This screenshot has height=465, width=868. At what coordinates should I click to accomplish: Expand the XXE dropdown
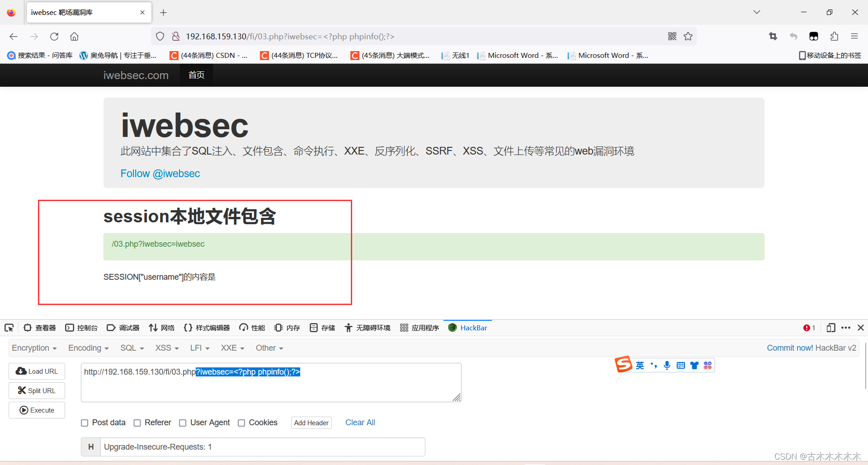point(232,348)
